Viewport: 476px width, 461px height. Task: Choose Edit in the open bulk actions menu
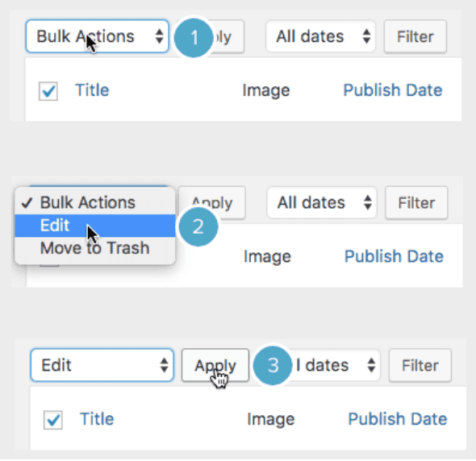[x=95, y=226]
